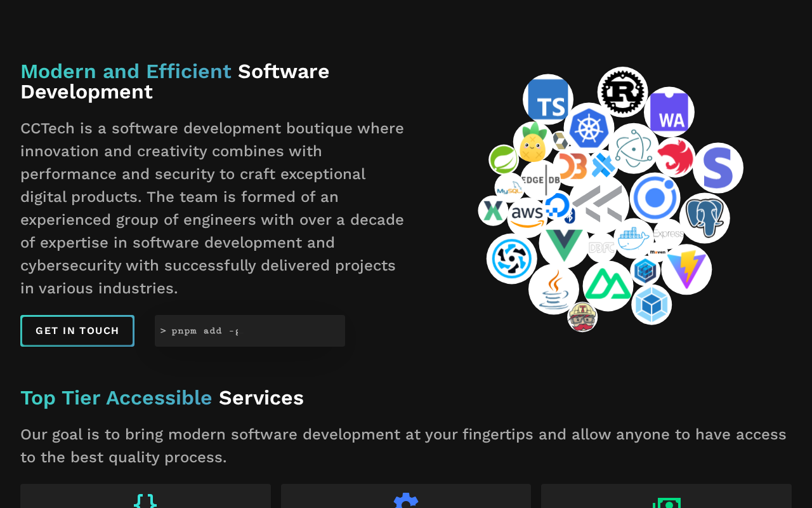
Task: Click the EdgeDB logo
Action: [x=540, y=180]
